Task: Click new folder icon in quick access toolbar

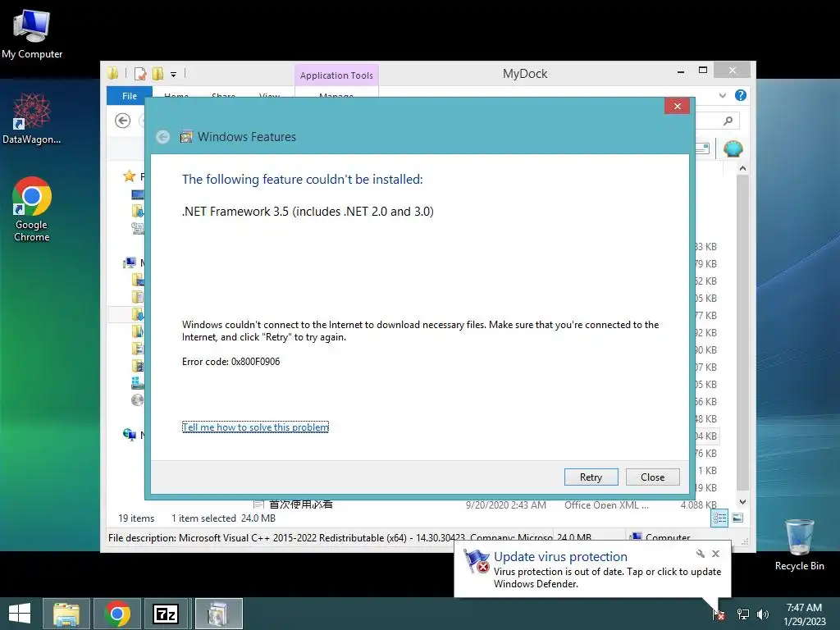Action: click(158, 74)
